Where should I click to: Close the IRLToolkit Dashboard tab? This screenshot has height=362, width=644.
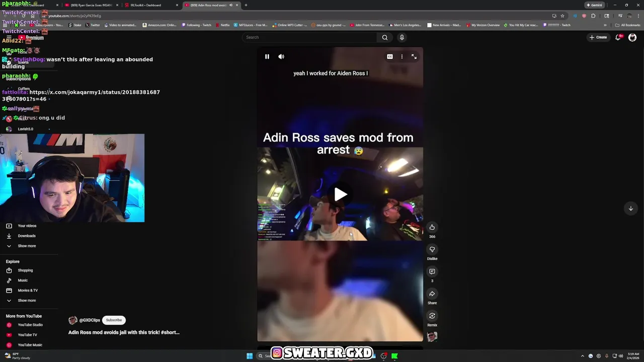coord(177,5)
